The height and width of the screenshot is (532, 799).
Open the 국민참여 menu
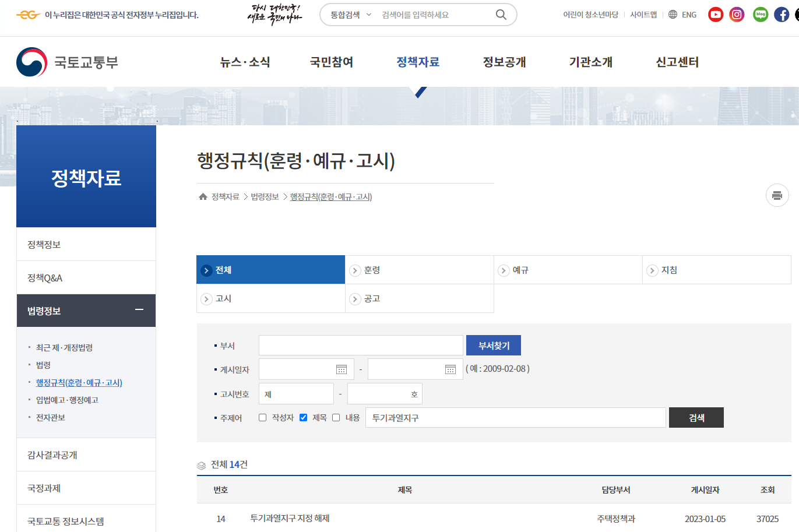[x=332, y=62]
